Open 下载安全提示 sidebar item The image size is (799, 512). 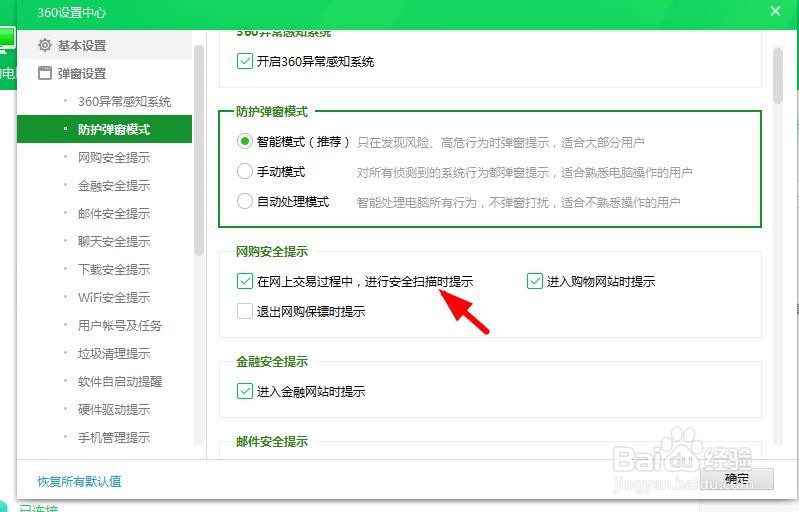pyautogui.click(x=114, y=270)
